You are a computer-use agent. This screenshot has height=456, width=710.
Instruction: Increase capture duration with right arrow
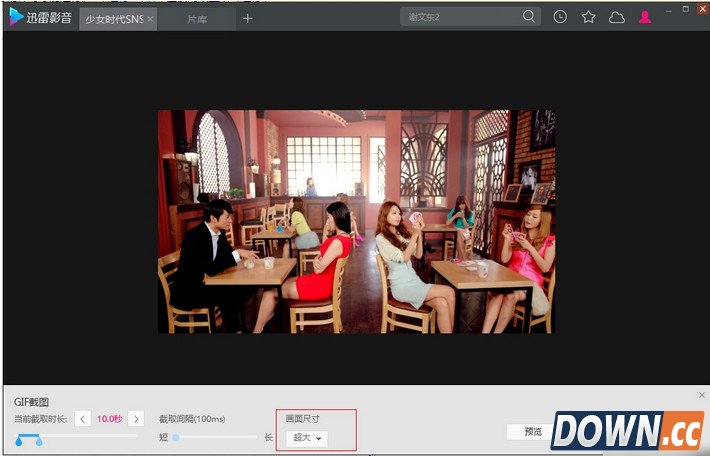[136, 418]
